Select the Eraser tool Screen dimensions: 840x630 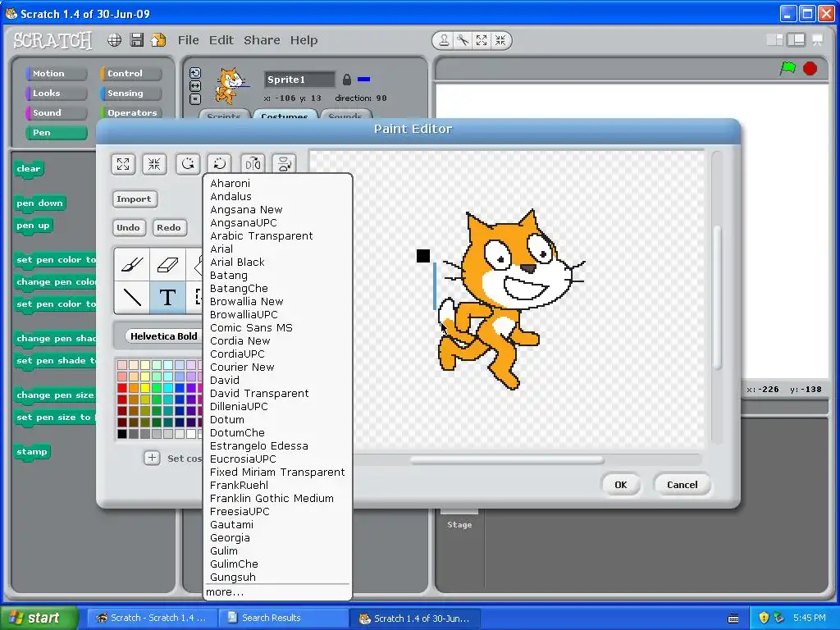(167, 264)
